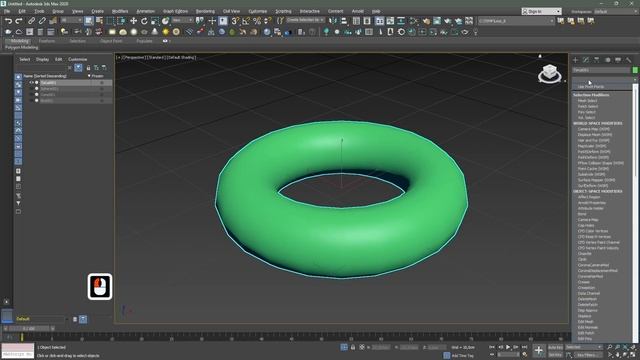Open the project path dropdown in main toolbar
The image size is (640, 360).
(x=516, y=20)
